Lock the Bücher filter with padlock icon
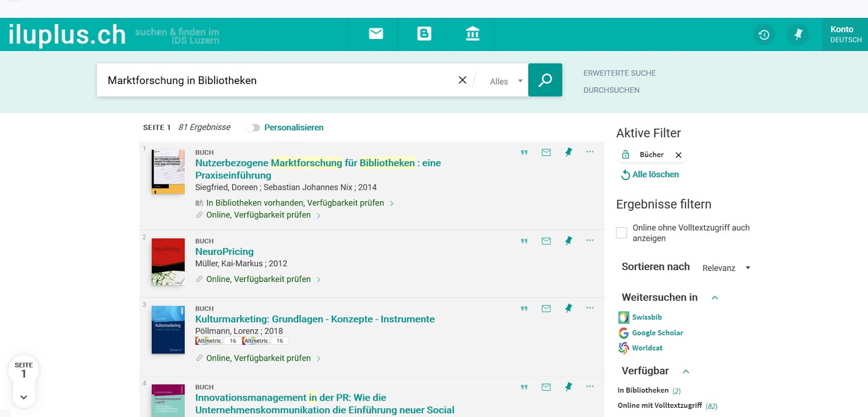 point(626,155)
